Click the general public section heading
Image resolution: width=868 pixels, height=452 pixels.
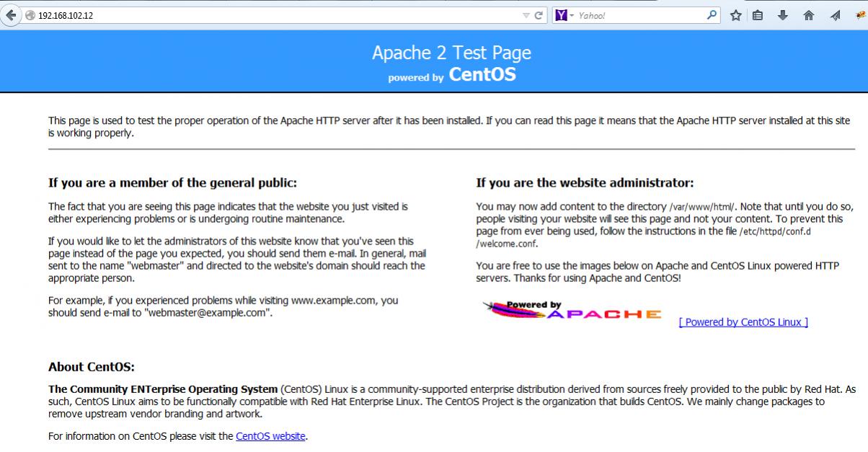coord(172,183)
